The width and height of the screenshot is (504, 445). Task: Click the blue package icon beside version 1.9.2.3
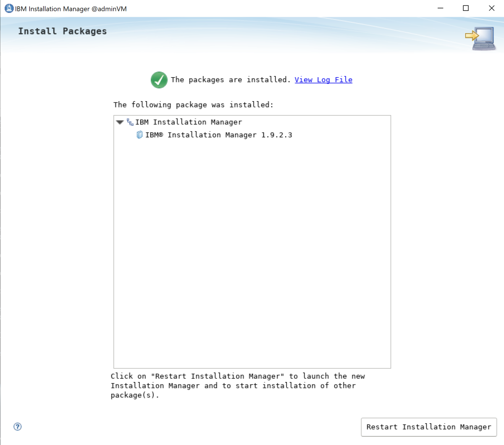pos(139,134)
